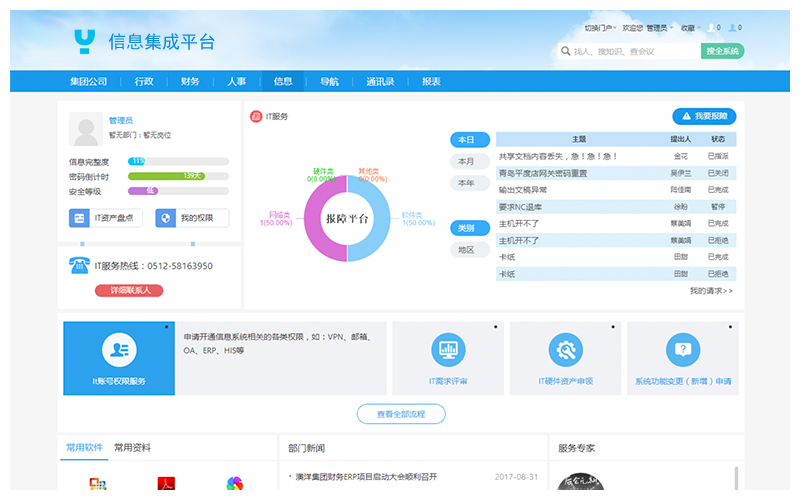Click the 我要报障 button
800x500 pixels.
[706, 116]
